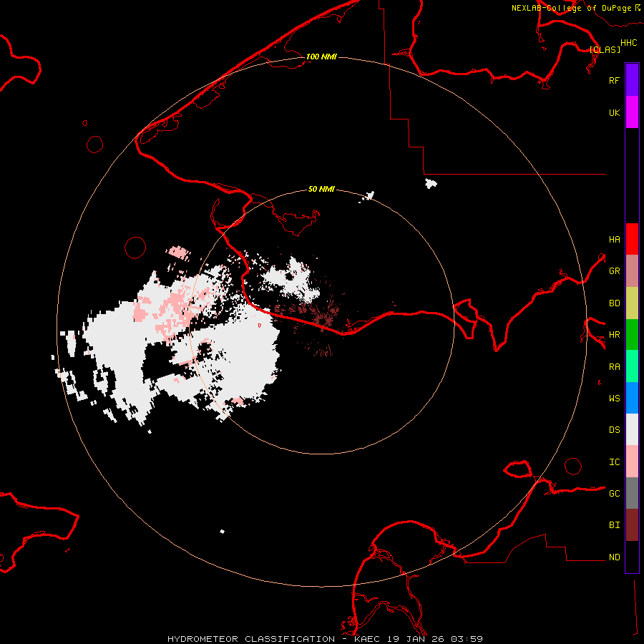Click the IC legend label

pyautogui.click(x=614, y=462)
